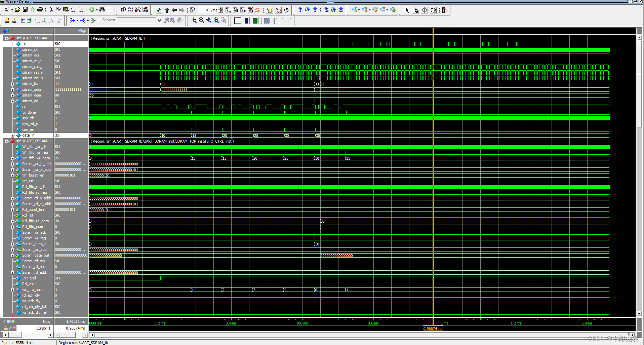Increase run length with stepper up arrow
644x345 pixels.
(x=221, y=8)
